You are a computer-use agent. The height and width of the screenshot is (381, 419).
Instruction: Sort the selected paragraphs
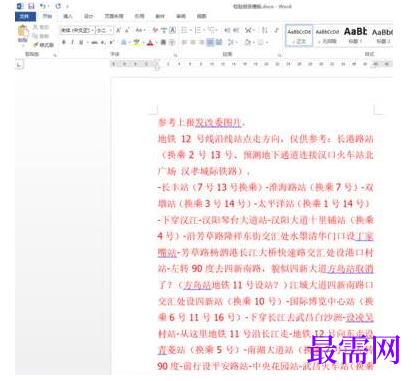pos(265,30)
